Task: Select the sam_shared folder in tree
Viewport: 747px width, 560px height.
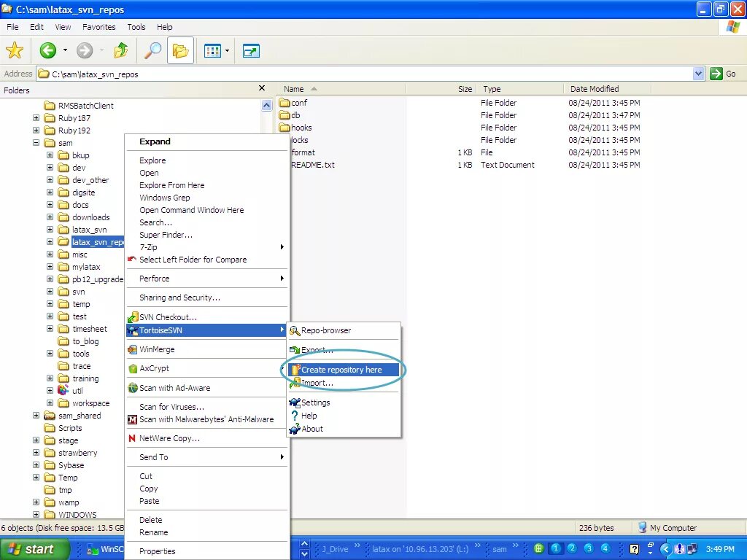Action: click(x=80, y=416)
